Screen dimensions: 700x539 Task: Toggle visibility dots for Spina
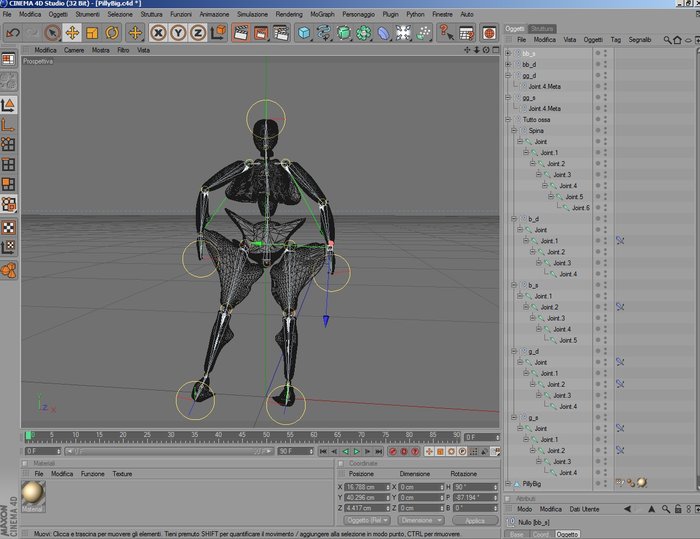click(x=605, y=130)
